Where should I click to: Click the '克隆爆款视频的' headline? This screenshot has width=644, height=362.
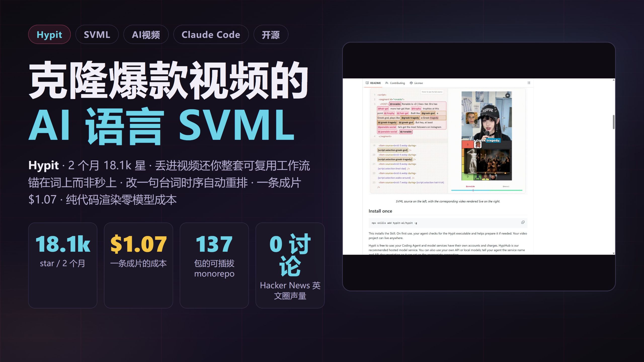coord(169,80)
